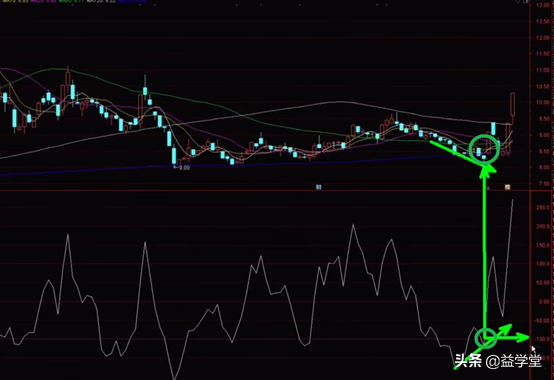Select the small red-blue event marker on the time axis
The image size is (554, 380).
coord(489,188)
